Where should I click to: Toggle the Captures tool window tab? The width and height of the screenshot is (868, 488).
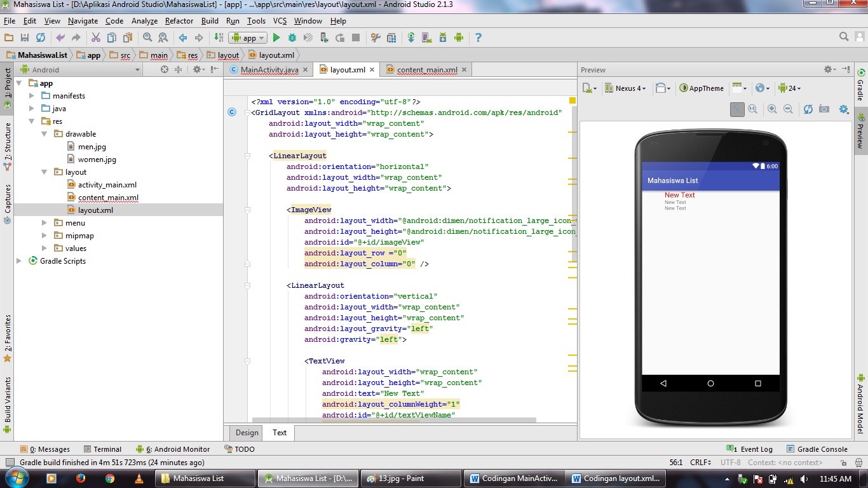click(x=7, y=204)
